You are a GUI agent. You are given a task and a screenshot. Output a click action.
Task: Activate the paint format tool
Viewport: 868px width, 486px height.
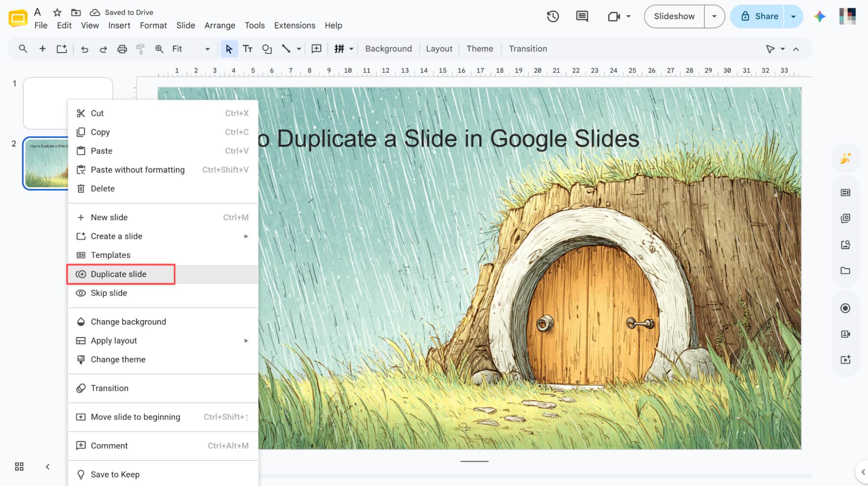(140, 49)
